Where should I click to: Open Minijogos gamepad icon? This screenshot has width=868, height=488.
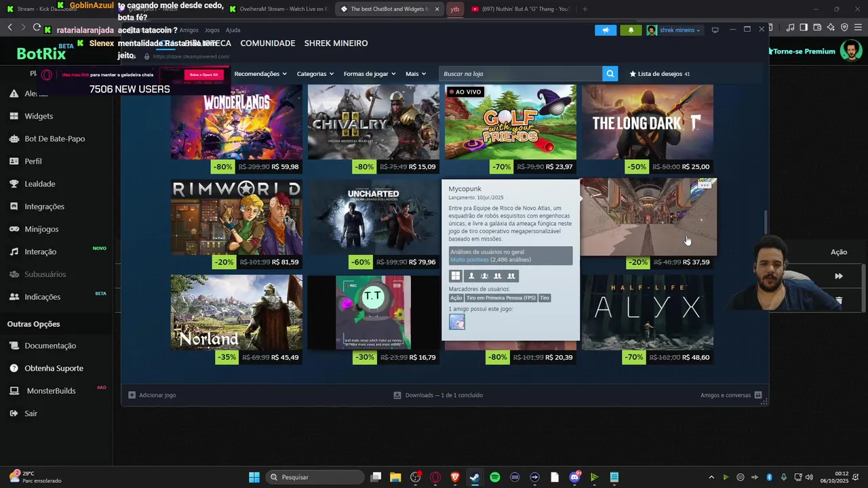pyautogui.click(x=14, y=229)
